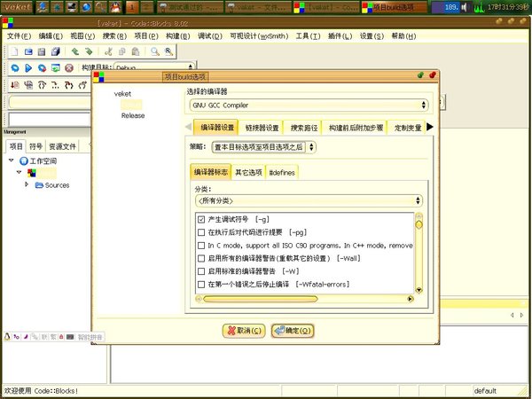The image size is (532, 399).
Task: Click the 确定(O) button
Action: pyautogui.click(x=293, y=331)
